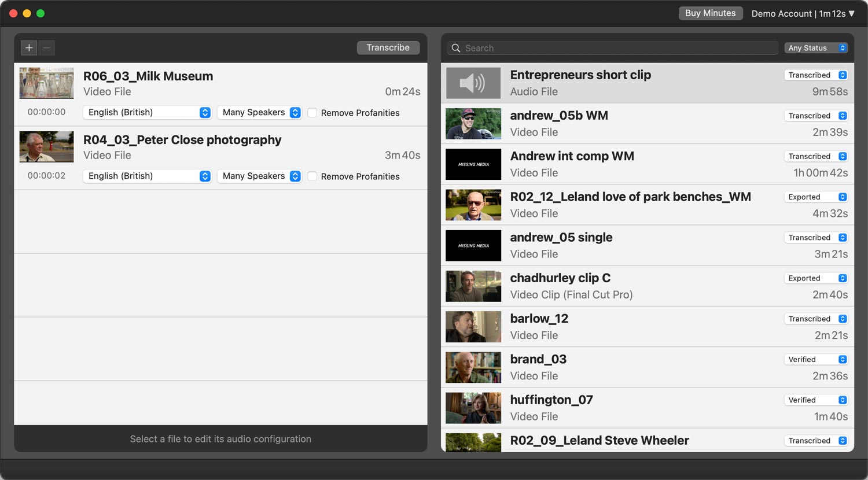Change the Exported status of chadhurley clip C

(816, 278)
